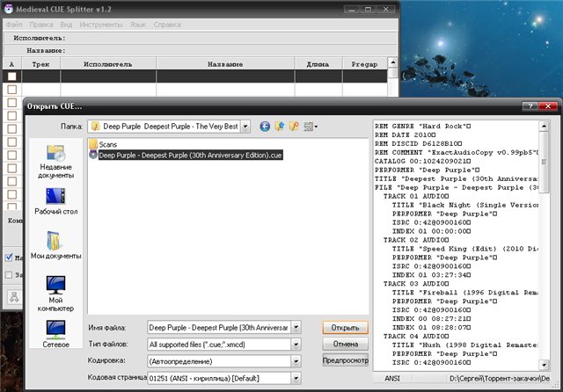The height and width of the screenshot is (392, 563).
Task: Tick the second track row checkbox
Action: tap(12, 91)
